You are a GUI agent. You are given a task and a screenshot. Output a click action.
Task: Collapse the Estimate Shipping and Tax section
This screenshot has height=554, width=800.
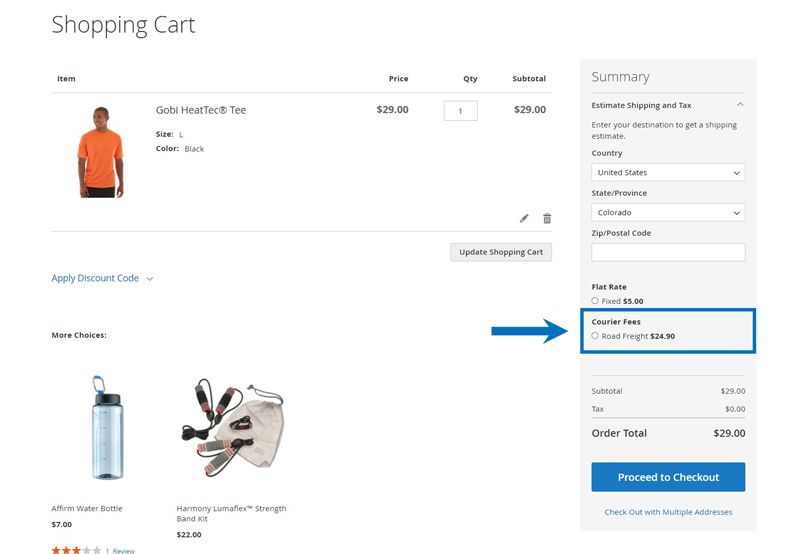(739, 105)
